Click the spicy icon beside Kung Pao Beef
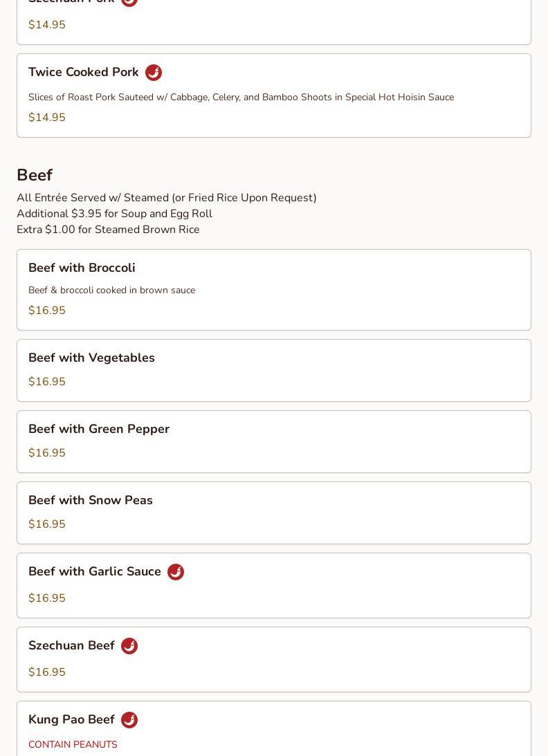548x756 pixels. (x=129, y=720)
